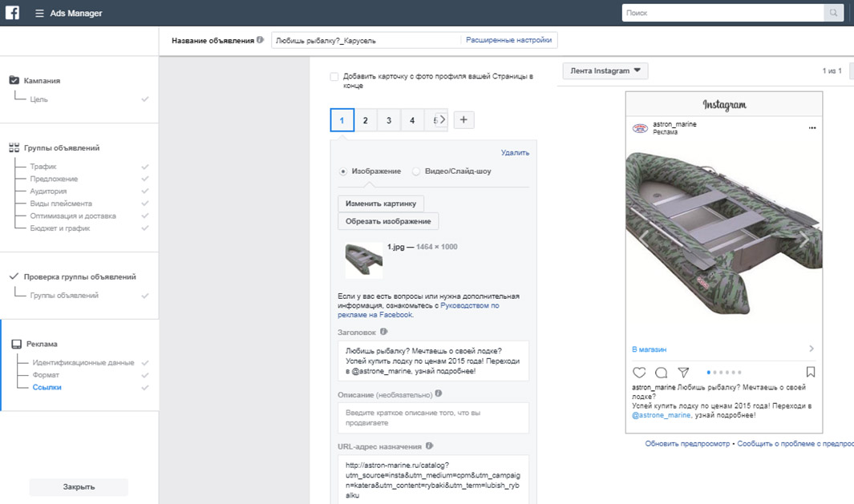Click the Описание description field

pos(433,417)
